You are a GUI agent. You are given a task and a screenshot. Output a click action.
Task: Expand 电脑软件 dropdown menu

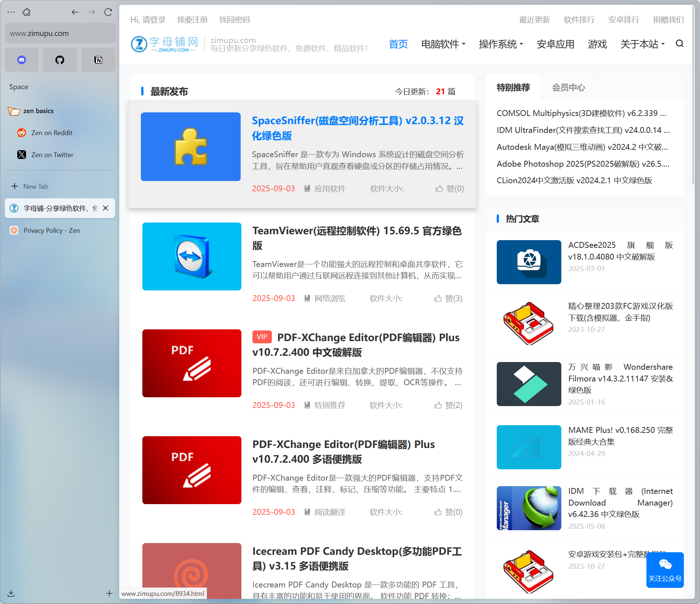pos(443,44)
